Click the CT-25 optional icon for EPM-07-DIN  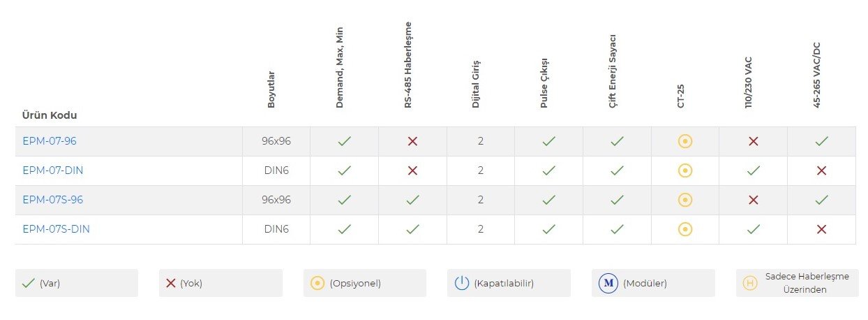coord(685,170)
